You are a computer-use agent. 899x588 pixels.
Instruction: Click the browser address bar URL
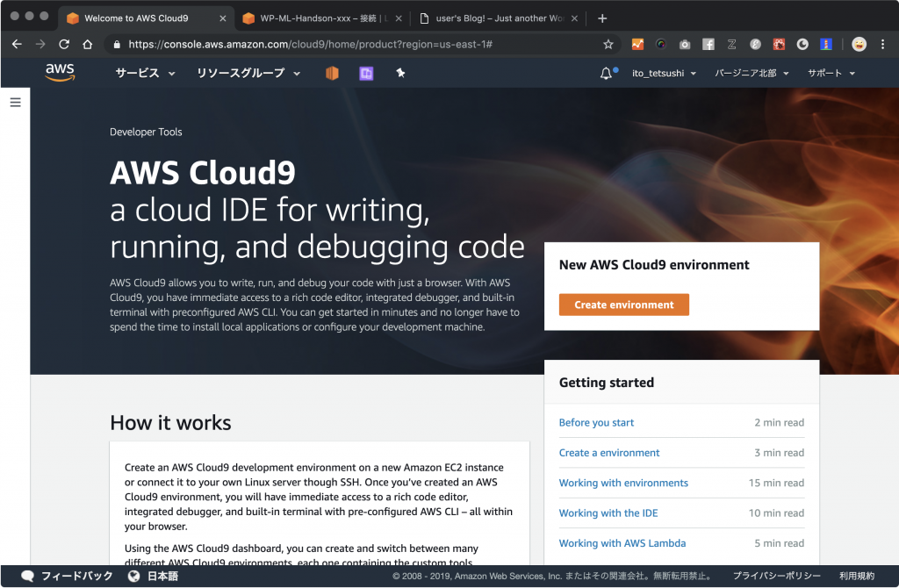click(310, 44)
